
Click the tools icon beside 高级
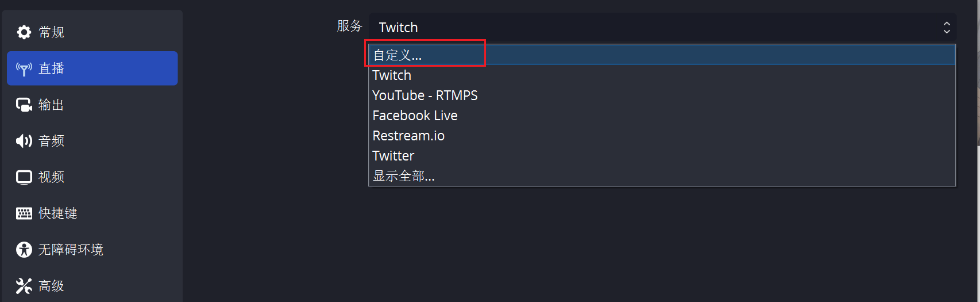[24, 286]
